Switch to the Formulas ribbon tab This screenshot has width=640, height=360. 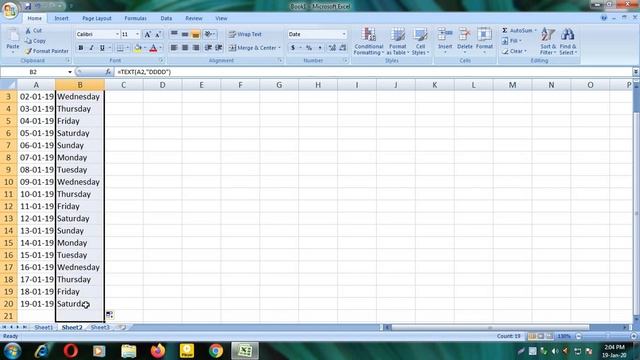click(136, 18)
